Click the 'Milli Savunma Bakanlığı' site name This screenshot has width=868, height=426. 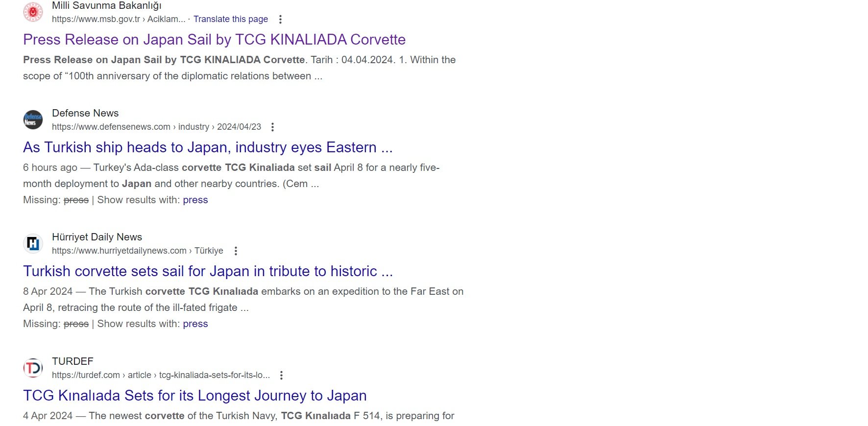tap(107, 6)
